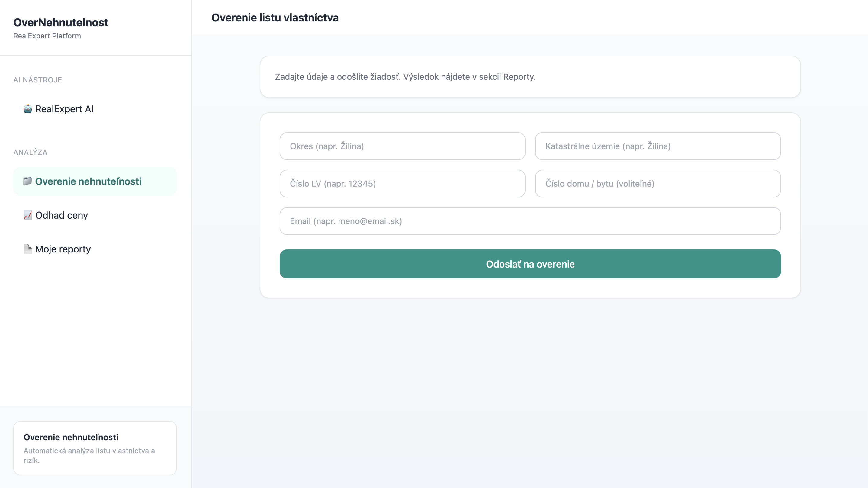Click the Email input field
The height and width of the screenshot is (488, 868).
click(x=530, y=221)
